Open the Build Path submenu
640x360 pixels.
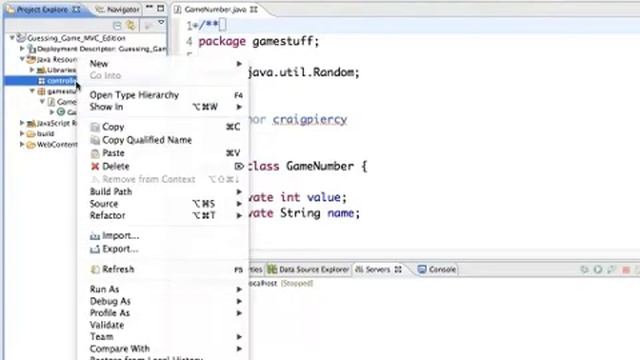coord(163,191)
